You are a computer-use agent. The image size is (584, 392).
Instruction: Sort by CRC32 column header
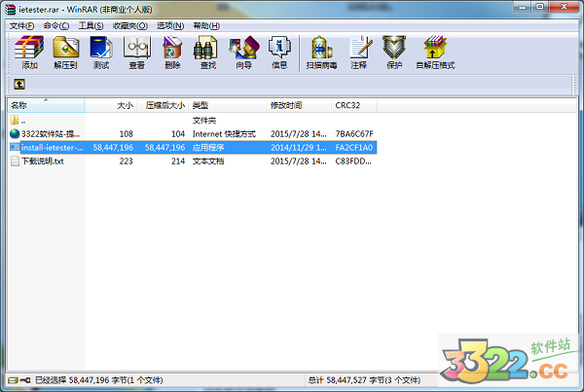click(x=354, y=105)
